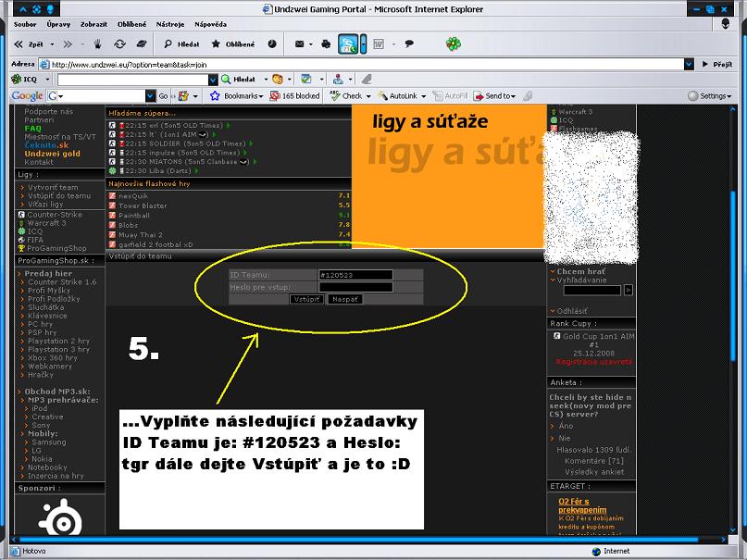Open the FAQ link
The height and width of the screenshot is (560, 747).
pos(33,129)
